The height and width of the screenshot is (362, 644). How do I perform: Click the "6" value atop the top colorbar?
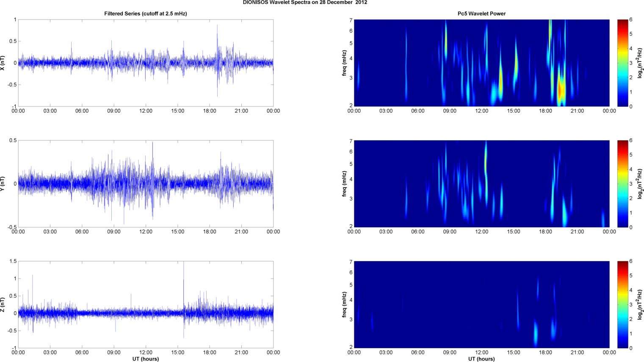[x=631, y=20]
